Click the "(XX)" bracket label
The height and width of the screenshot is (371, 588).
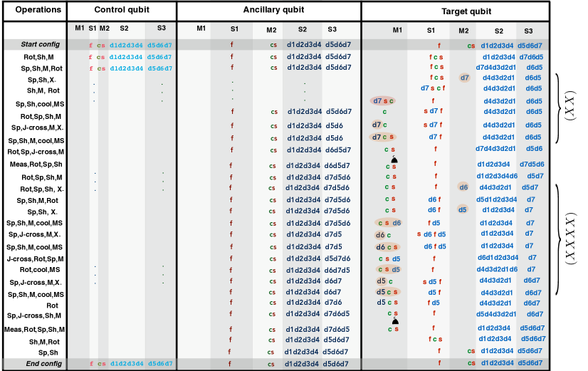[x=570, y=105]
